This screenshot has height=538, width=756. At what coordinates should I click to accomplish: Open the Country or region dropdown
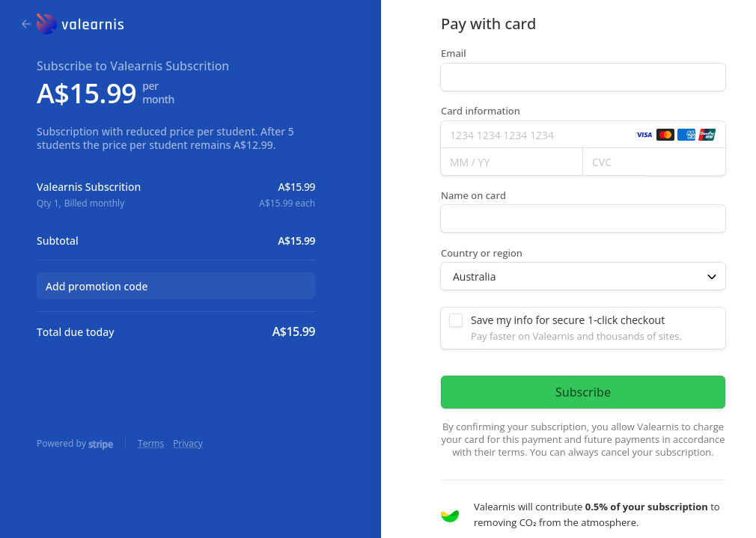[582, 277]
